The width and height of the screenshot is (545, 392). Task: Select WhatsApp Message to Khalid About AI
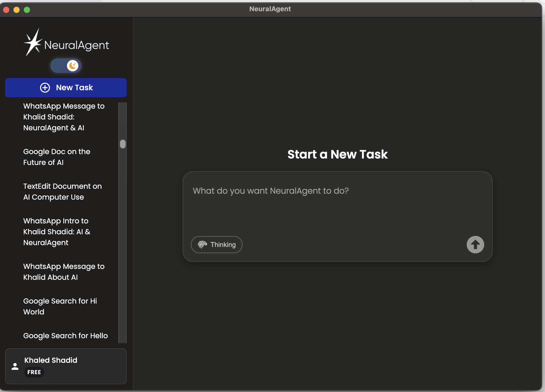64,272
